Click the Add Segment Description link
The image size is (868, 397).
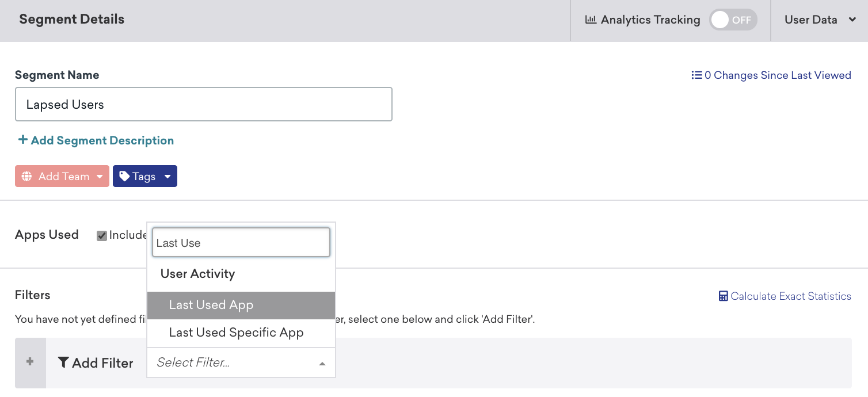tap(102, 140)
